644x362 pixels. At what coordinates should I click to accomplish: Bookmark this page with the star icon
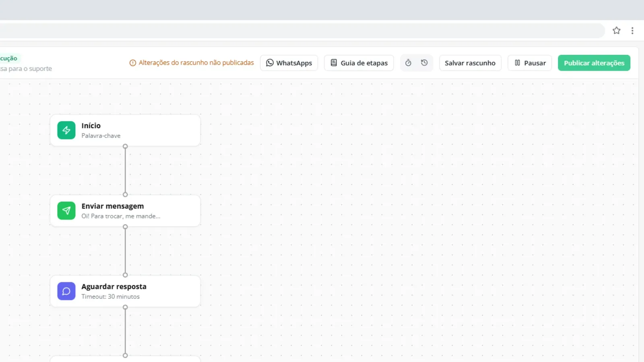(x=616, y=31)
